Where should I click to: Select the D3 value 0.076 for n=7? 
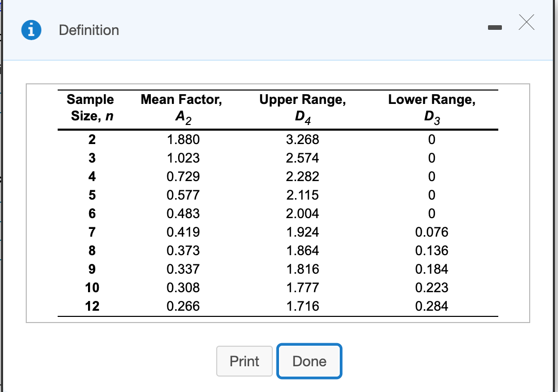[x=431, y=232]
